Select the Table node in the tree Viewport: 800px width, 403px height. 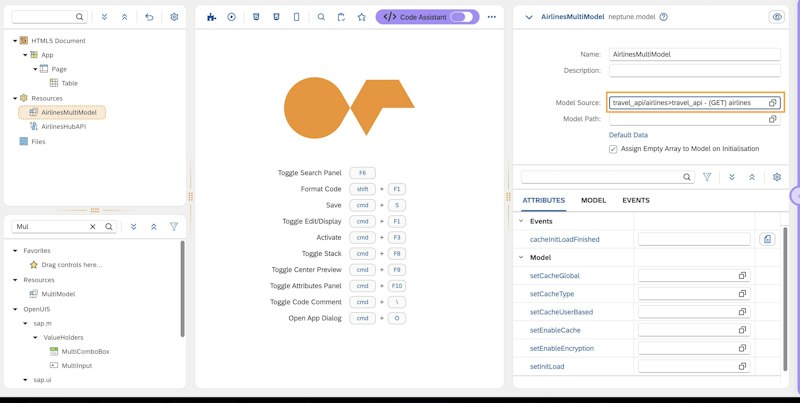click(x=69, y=83)
